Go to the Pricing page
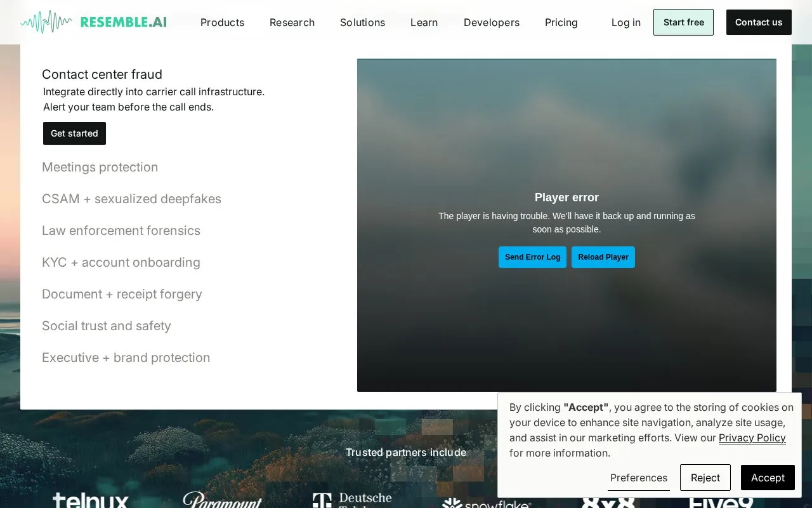Image resolution: width=812 pixels, height=508 pixels. tap(561, 22)
